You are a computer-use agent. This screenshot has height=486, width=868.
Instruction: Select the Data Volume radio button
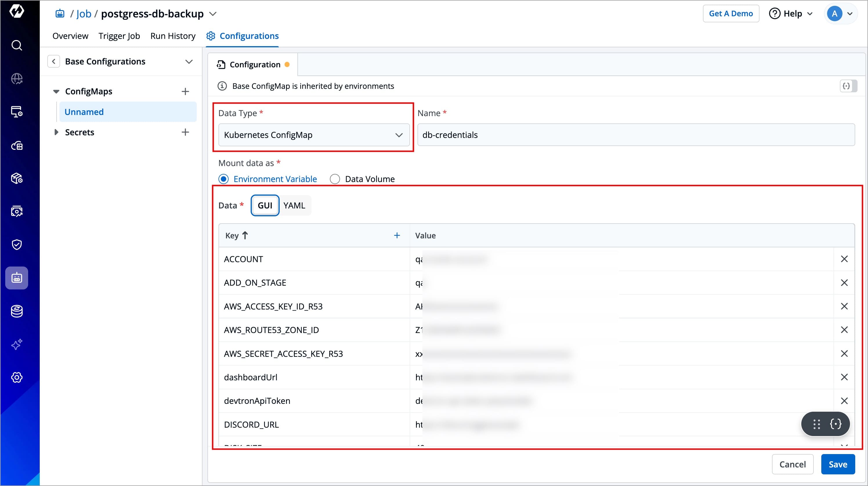tap(334, 179)
